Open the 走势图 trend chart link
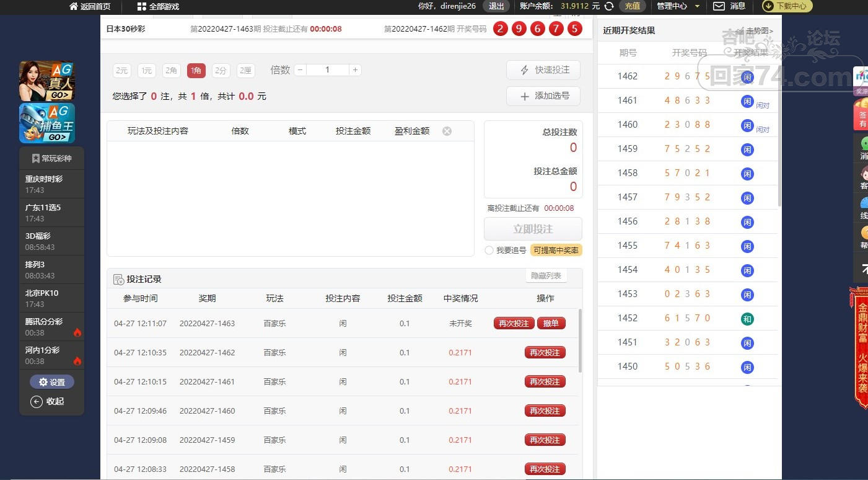The height and width of the screenshot is (480, 868). [x=755, y=30]
